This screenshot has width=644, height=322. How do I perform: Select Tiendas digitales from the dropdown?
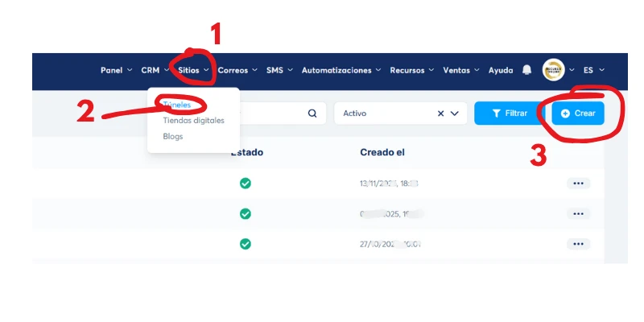point(193,121)
